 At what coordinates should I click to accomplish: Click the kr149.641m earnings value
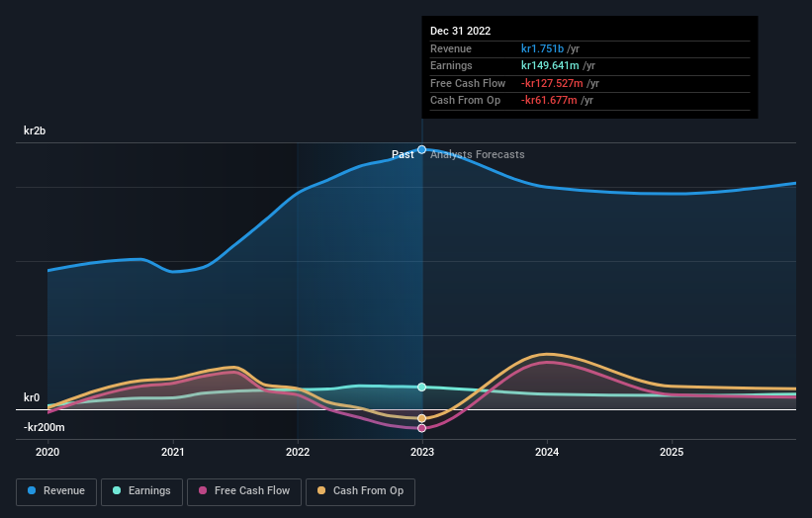pyautogui.click(x=550, y=65)
